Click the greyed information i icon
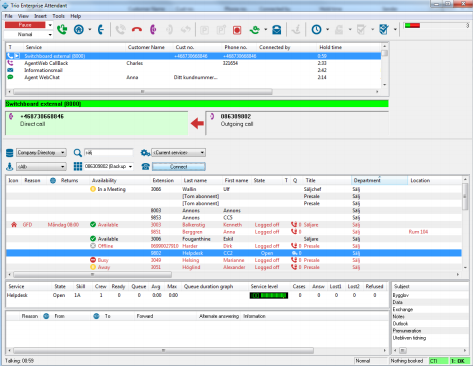The height and width of the screenshot is (366, 473). coord(296,30)
